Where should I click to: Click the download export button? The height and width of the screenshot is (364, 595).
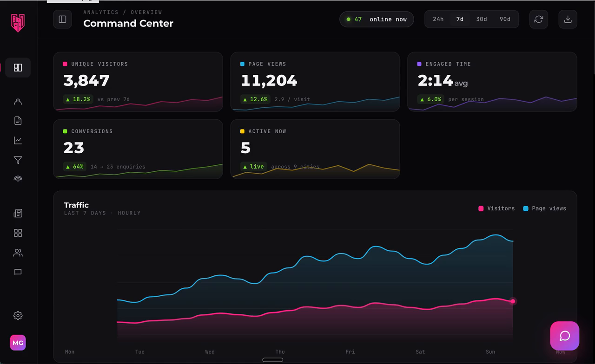(568, 19)
